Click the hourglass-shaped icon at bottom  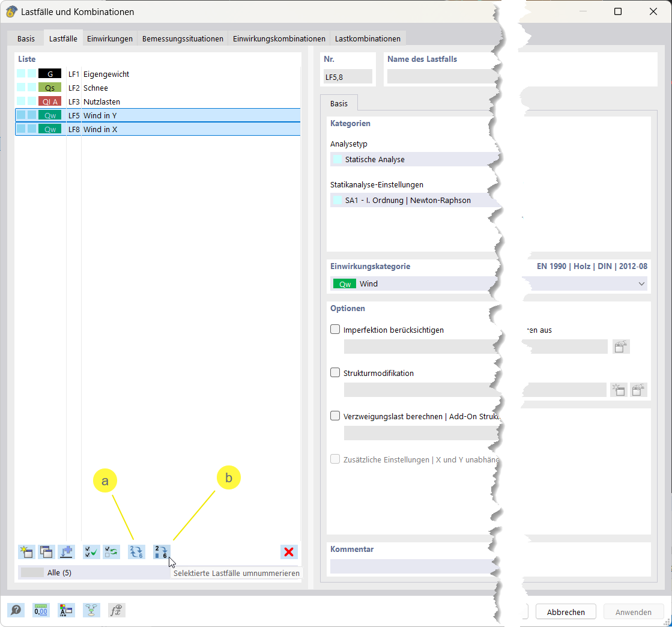[91, 610]
